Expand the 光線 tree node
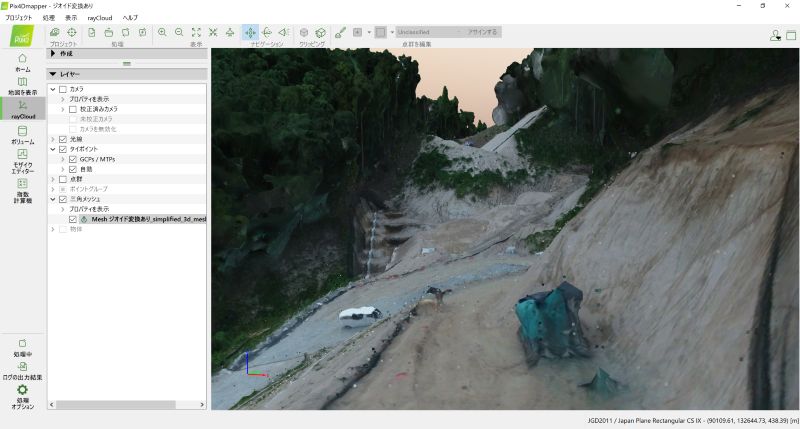The width and height of the screenshot is (800, 429). pos(53,139)
